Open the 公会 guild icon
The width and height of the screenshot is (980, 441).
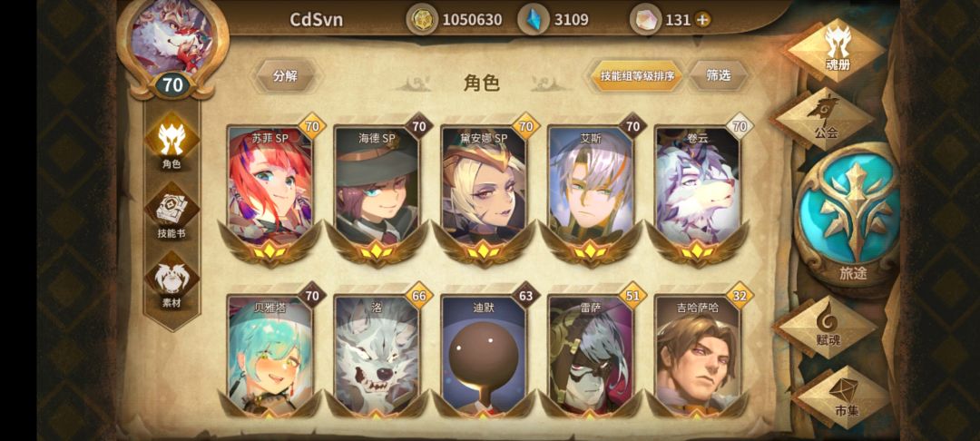pos(826,117)
